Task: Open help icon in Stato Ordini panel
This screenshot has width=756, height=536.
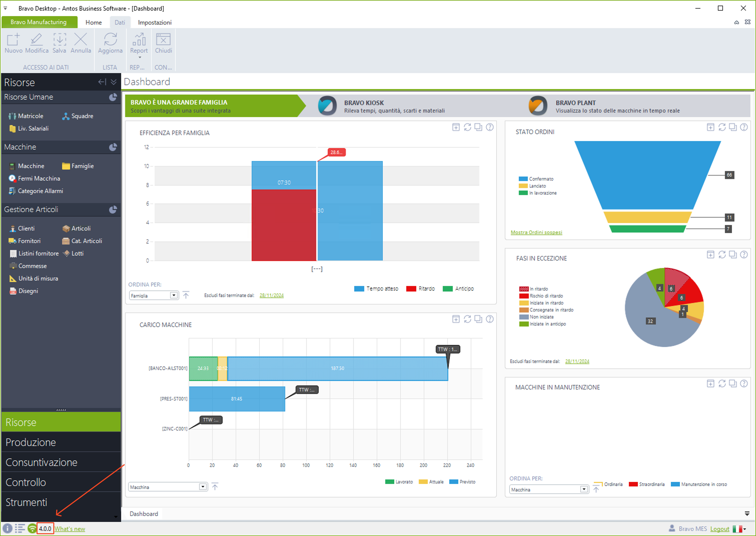Action: pyautogui.click(x=744, y=127)
